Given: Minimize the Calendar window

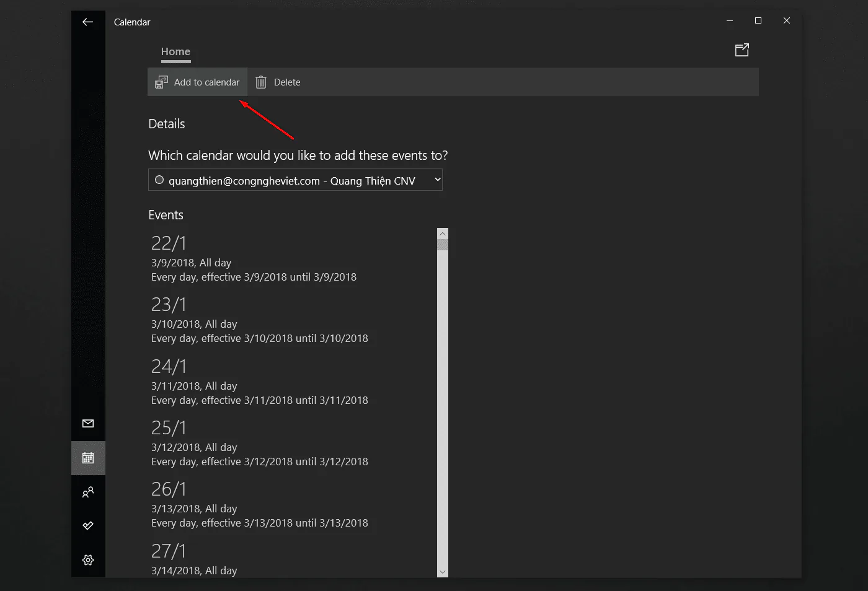Looking at the screenshot, I should click(730, 21).
